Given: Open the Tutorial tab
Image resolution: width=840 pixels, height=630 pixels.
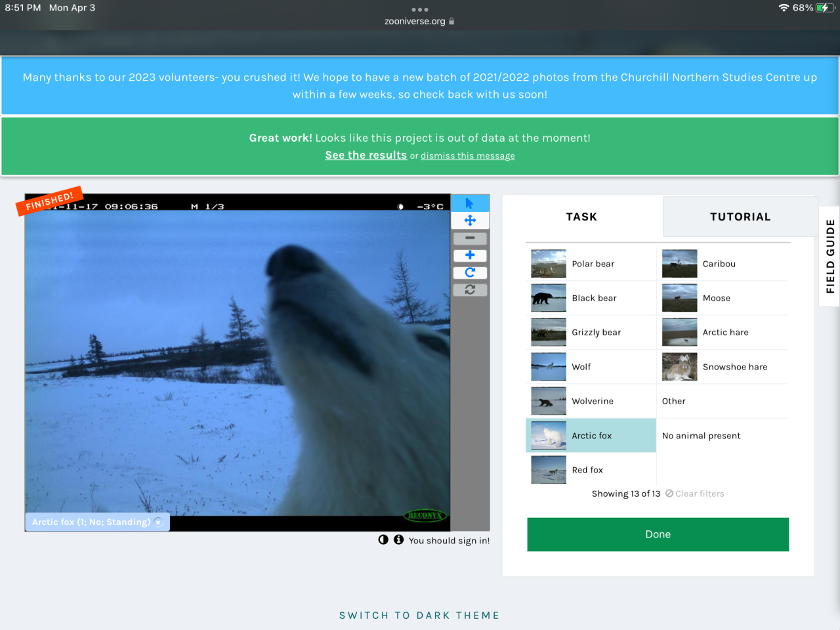Looking at the screenshot, I should tap(740, 217).
